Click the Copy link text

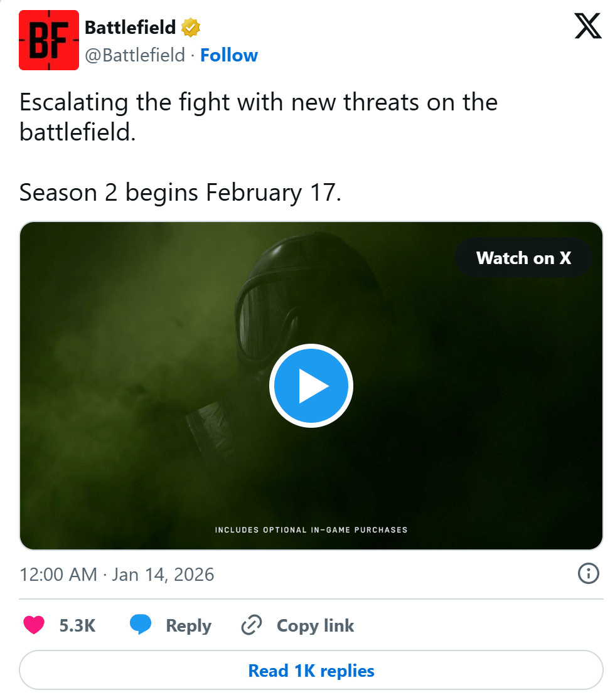315,626
